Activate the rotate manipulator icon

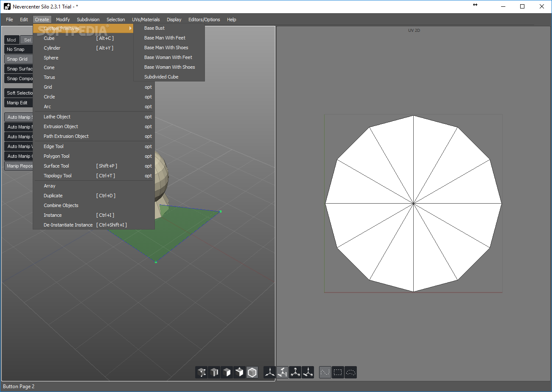coord(283,372)
